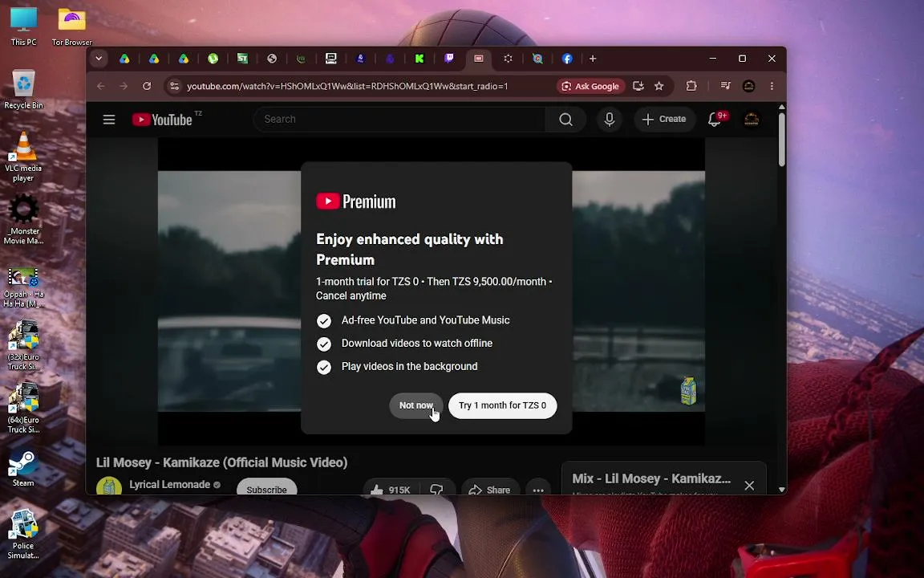Select Police Simulator desktop shortcut
Image resolution: width=924 pixels, height=578 pixels.
coord(23,535)
